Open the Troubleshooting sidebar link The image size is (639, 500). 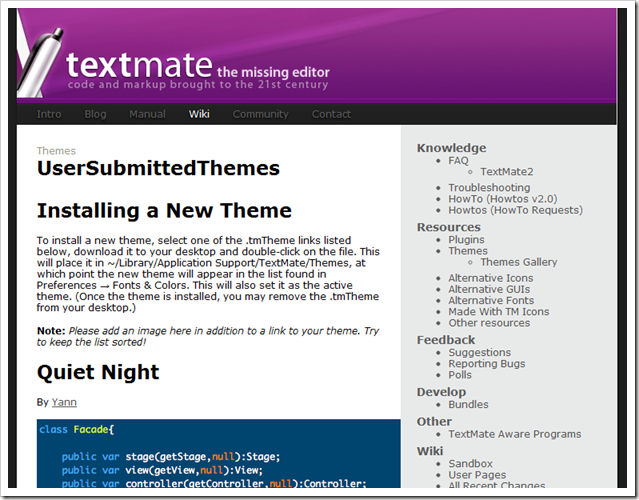[x=489, y=187]
